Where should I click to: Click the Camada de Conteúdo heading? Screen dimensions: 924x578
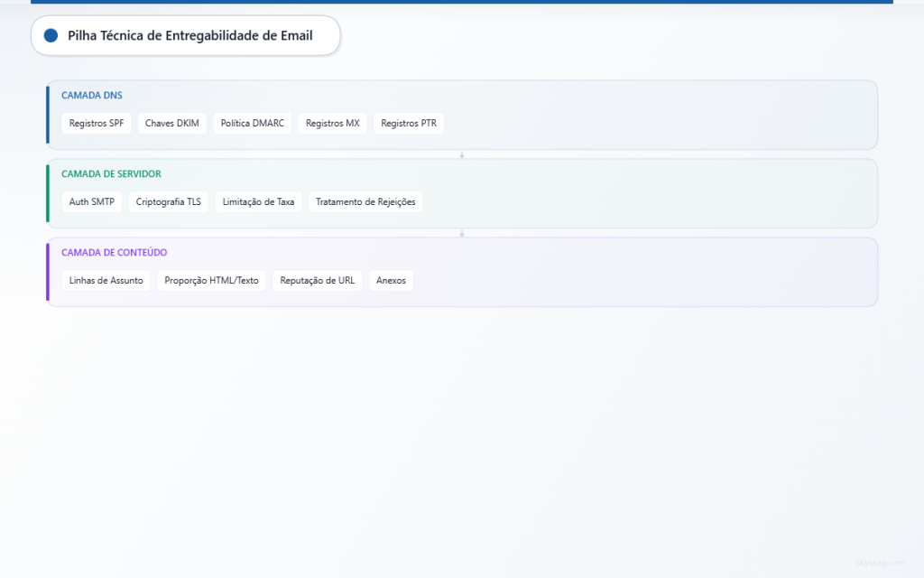click(x=114, y=253)
